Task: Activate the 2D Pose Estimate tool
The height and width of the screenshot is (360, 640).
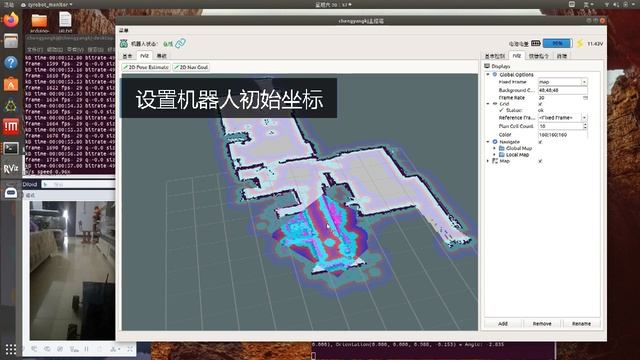Action: click(146, 67)
